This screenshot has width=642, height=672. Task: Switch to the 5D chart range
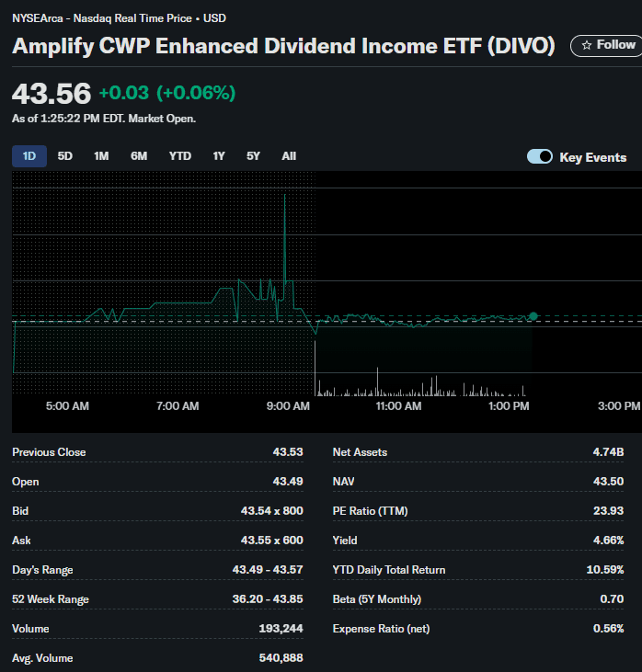pyautogui.click(x=65, y=156)
